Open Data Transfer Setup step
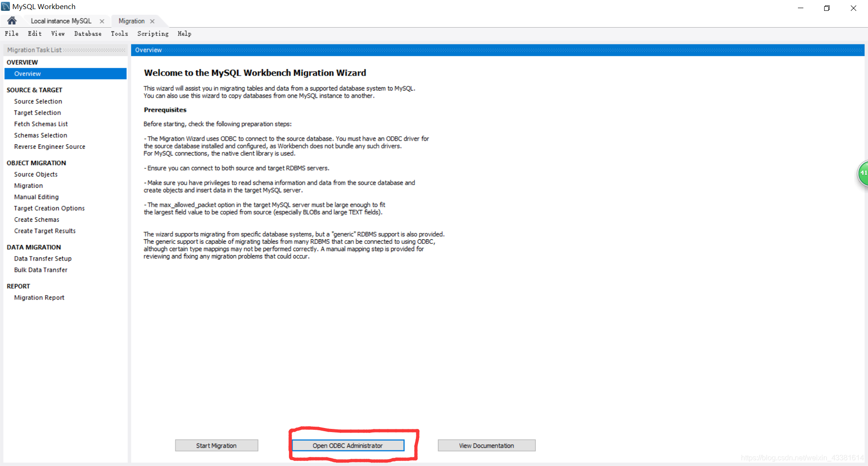 (43, 258)
